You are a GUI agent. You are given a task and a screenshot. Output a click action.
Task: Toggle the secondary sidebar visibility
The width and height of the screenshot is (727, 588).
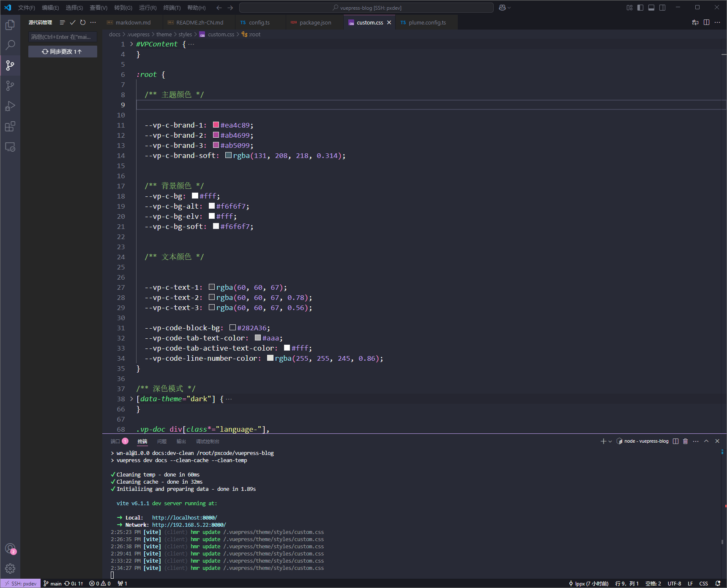pyautogui.click(x=662, y=8)
